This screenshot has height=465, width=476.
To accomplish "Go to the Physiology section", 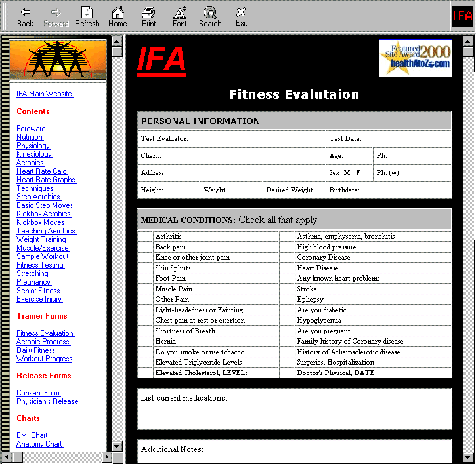I will point(33,146).
